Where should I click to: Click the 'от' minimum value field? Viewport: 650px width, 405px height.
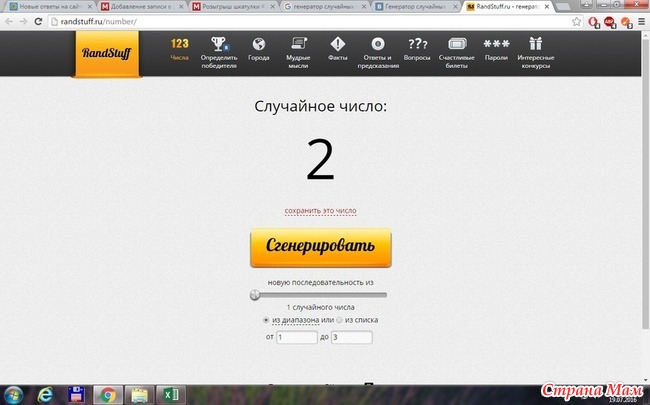pos(296,338)
